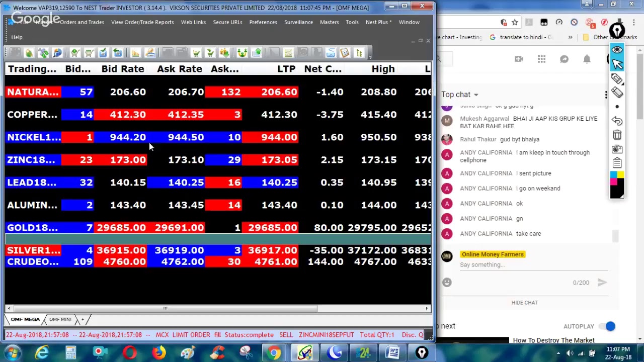The image size is (644, 362).
Task: Click the calculator grid icon in NEST toolbar
Action: (345, 53)
